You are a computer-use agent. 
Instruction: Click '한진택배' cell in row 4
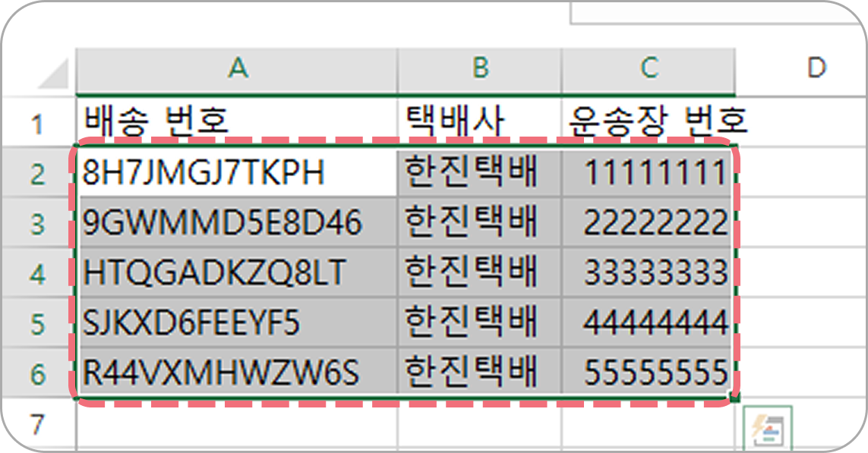pos(479,272)
